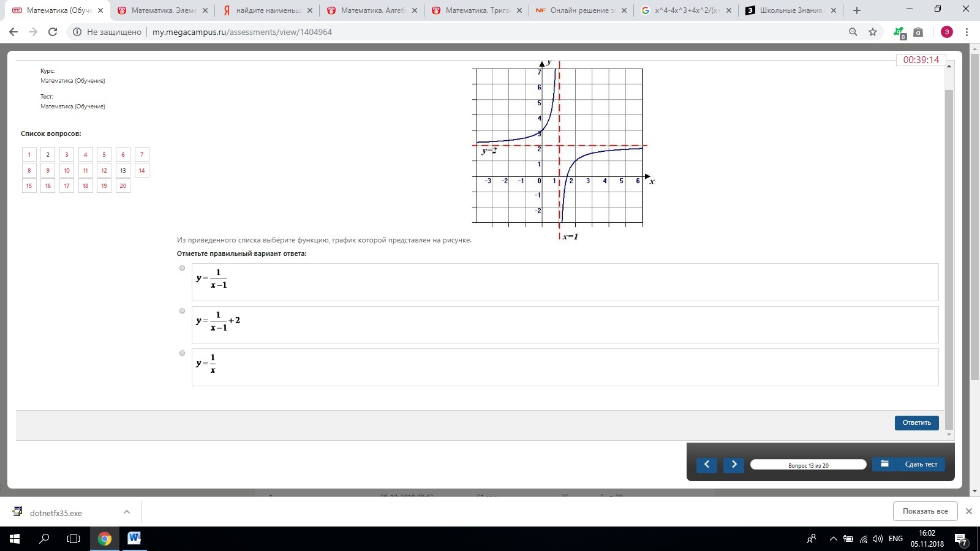
Task: Open question 15 from the list
Action: (x=29, y=186)
